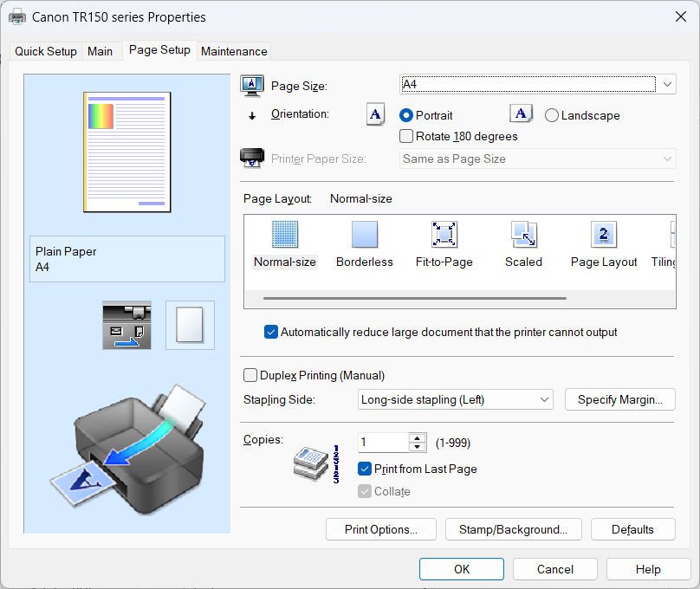The width and height of the screenshot is (700, 589).
Task: Switch to the Main tab
Action: click(100, 51)
